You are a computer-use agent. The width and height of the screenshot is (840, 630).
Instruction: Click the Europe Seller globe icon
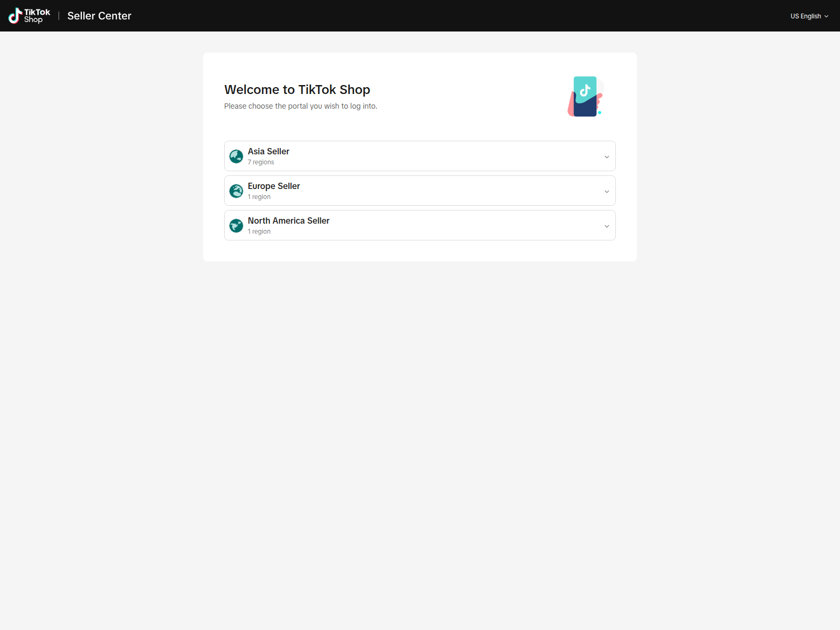[236, 191]
